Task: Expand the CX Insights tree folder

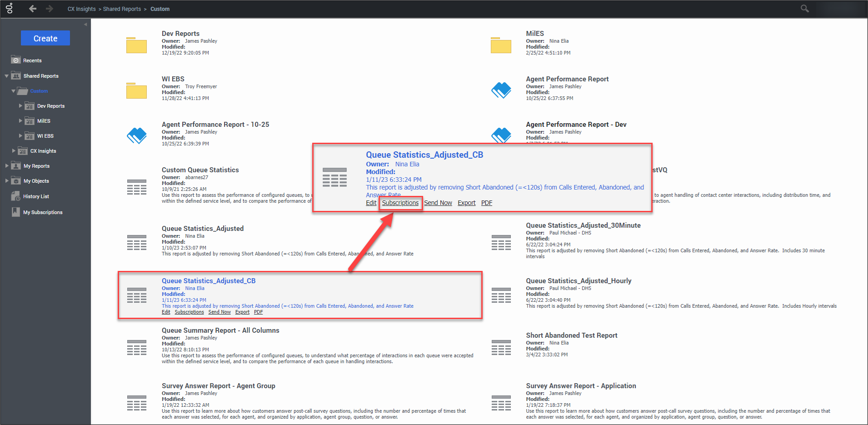Action: [14, 151]
